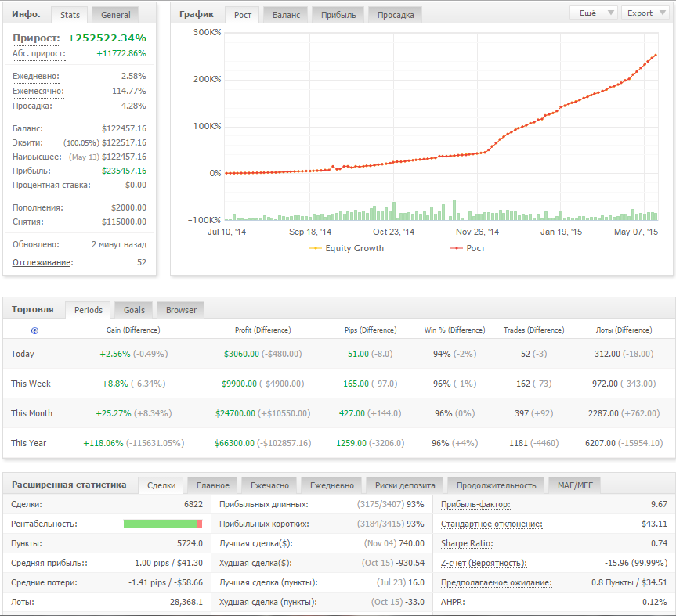Viewport: 676px width, 616px height.
Task: Select the Баланс chart tab
Action: [x=286, y=15]
